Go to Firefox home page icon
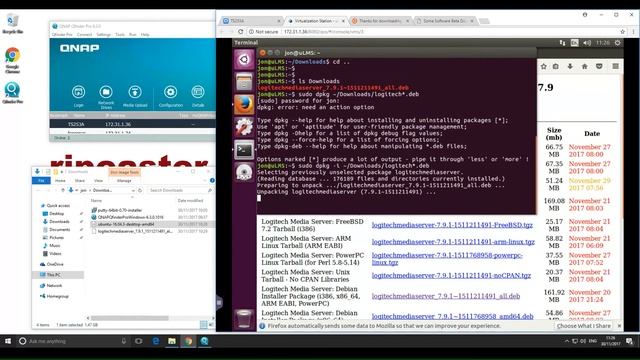The image size is (640, 360). (x=584, y=66)
